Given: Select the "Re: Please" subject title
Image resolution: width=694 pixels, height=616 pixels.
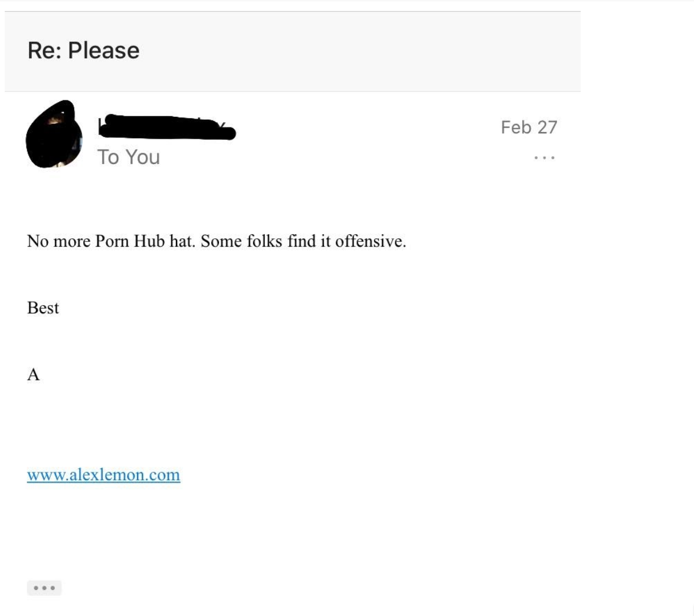Looking at the screenshot, I should click(83, 50).
